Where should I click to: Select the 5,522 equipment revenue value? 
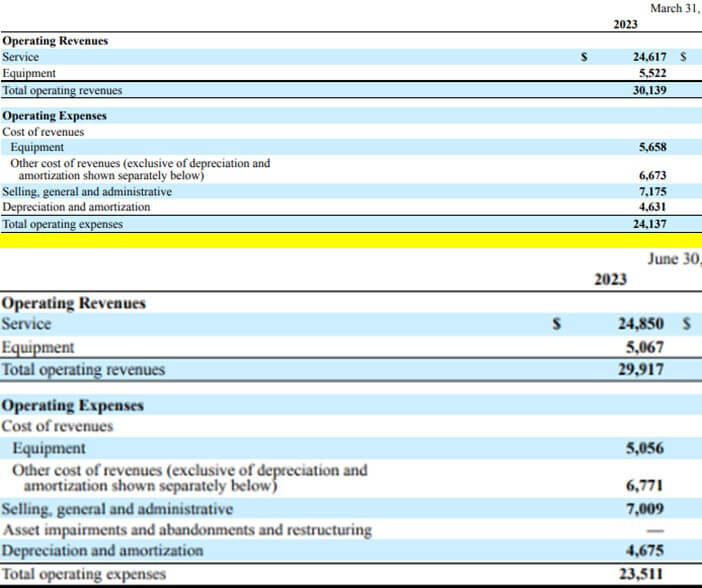pyautogui.click(x=653, y=73)
